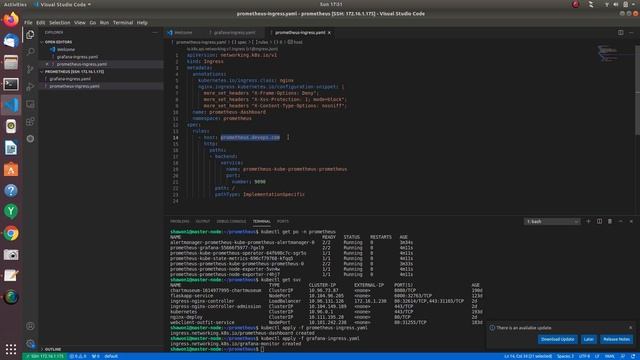
Task: Open the Help menu
Action: tap(142, 22)
